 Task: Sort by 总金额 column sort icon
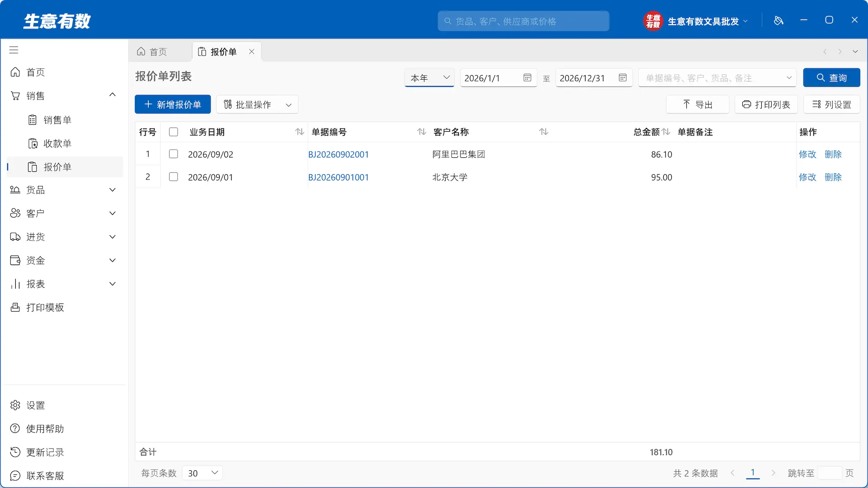click(x=666, y=132)
